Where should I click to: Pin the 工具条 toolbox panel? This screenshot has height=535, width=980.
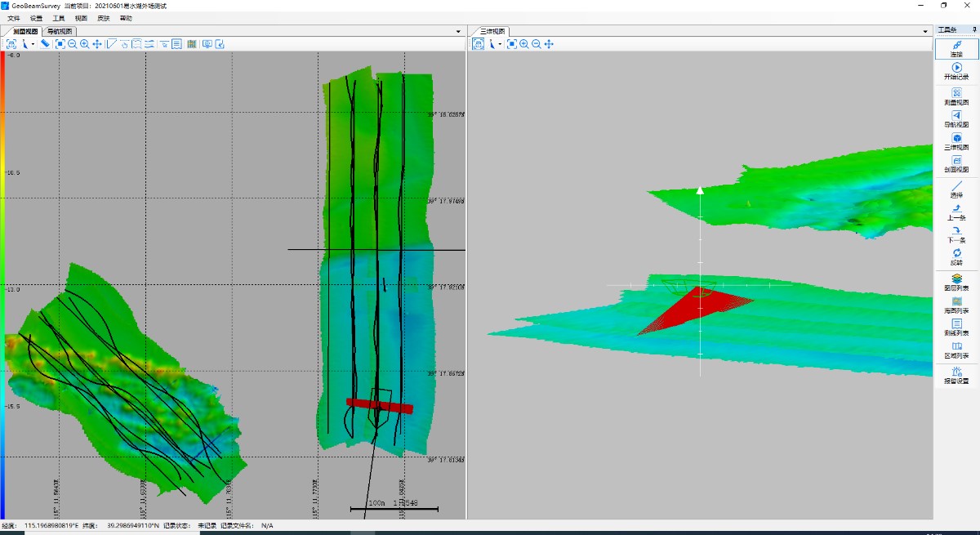coord(973,30)
